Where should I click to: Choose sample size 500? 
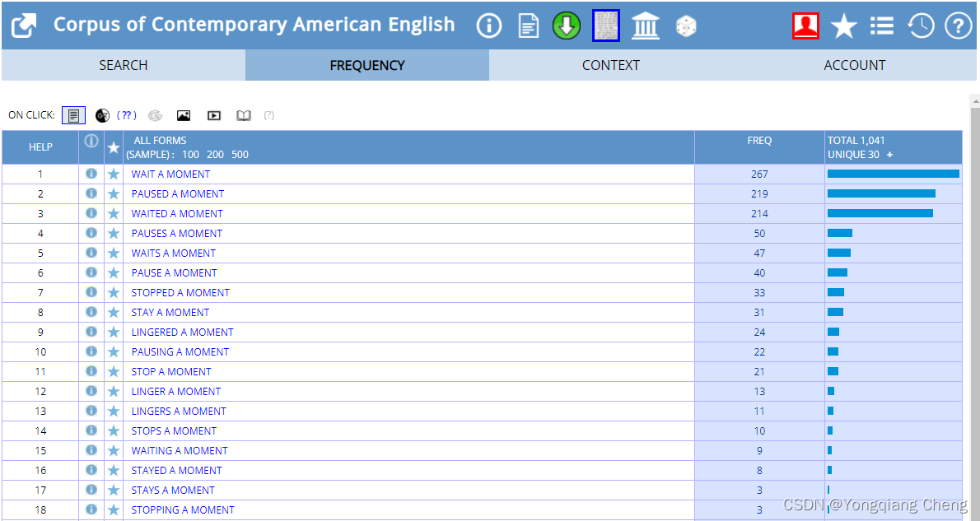240,154
